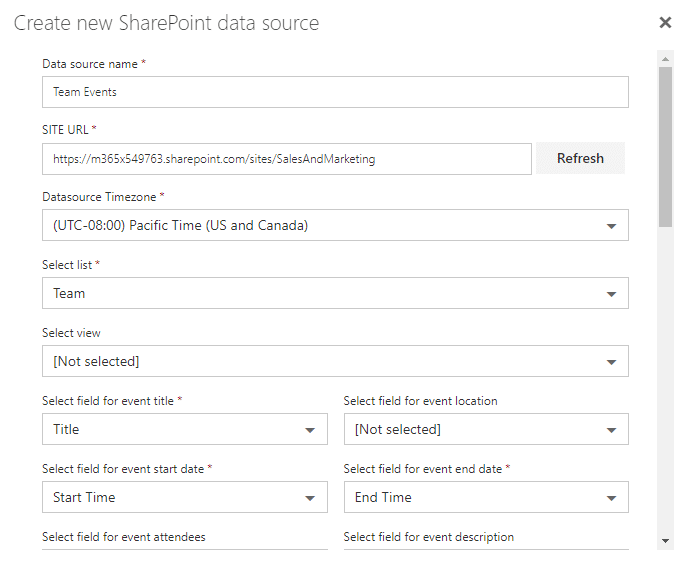Click the 'Select field for event location' label
687x563 pixels.
click(421, 401)
